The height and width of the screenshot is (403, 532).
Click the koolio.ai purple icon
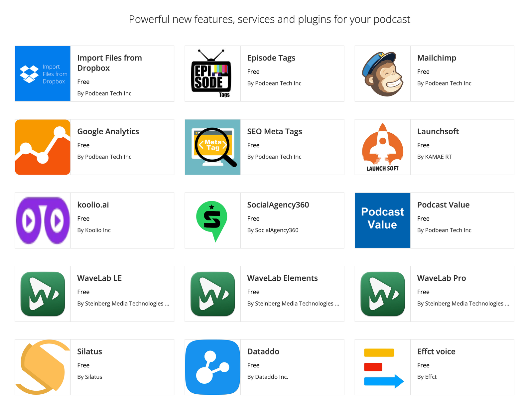42,220
